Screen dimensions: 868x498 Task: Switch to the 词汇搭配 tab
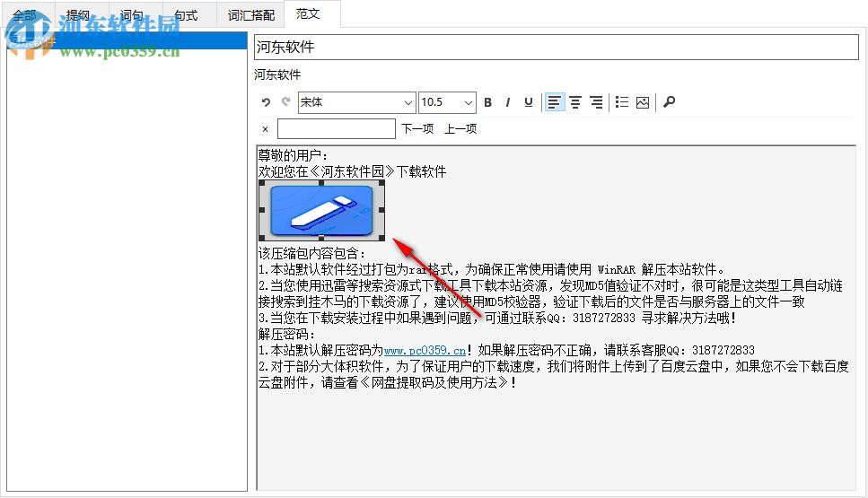[x=250, y=15]
